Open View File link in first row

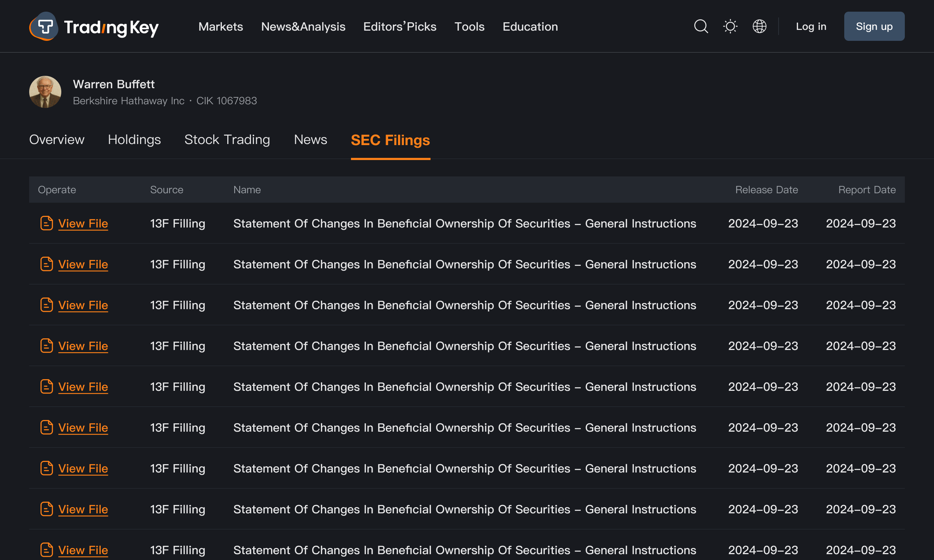(x=83, y=223)
